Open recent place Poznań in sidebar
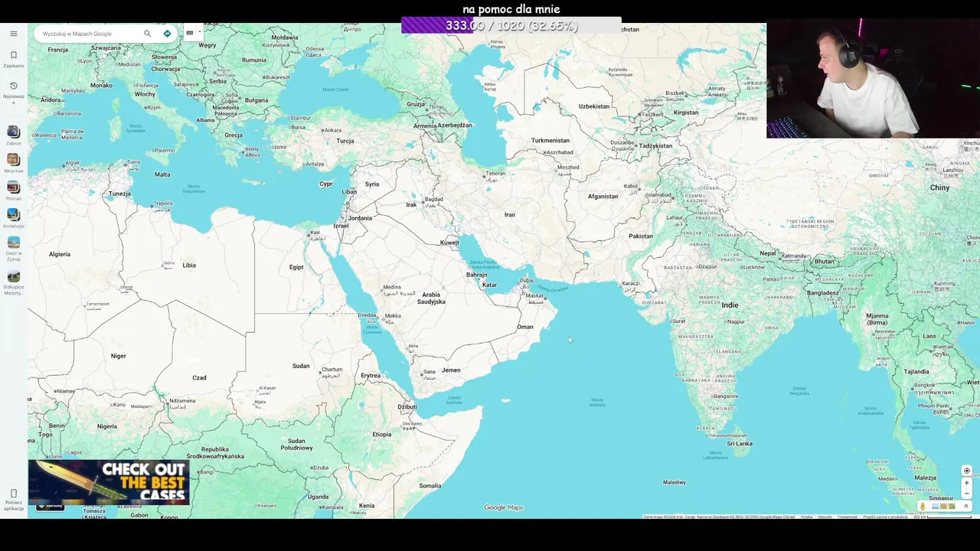This screenshot has height=551, width=980. click(13, 191)
